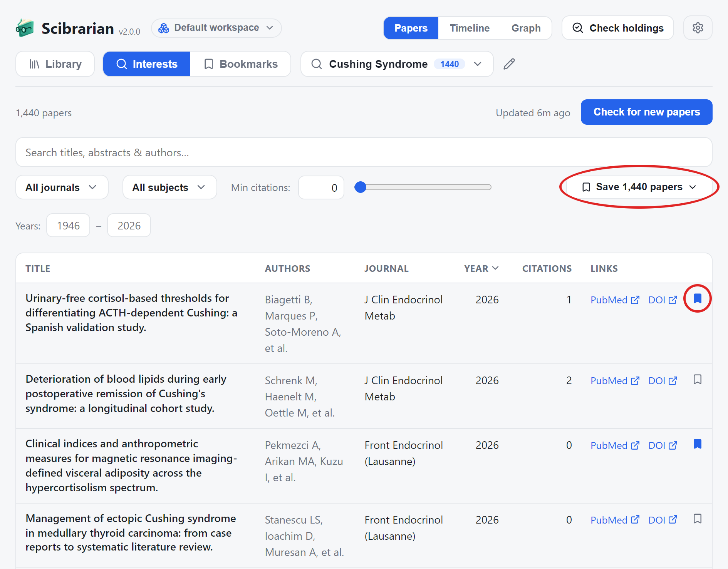Click the CITATIONS column header

pos(547,268)
